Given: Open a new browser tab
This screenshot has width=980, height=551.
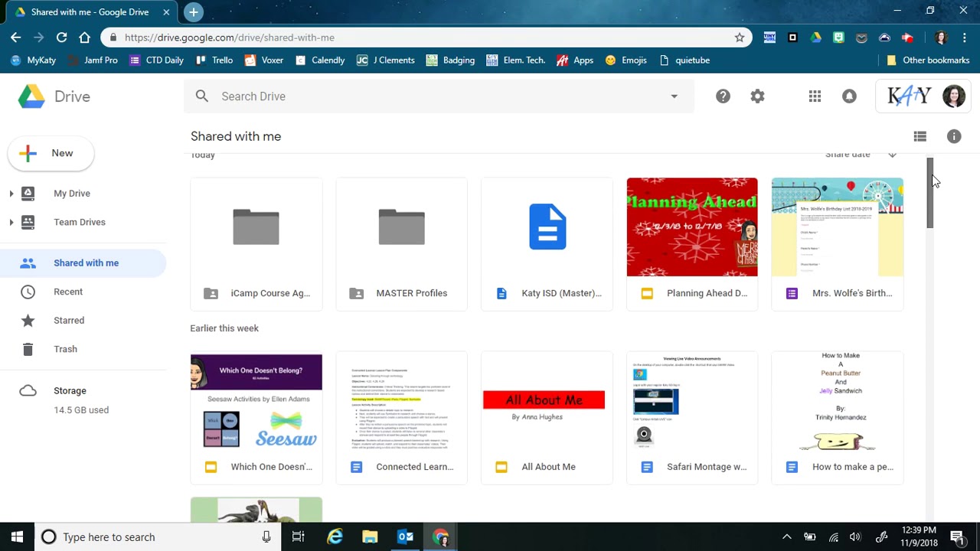Looking at the screenshot, I should [194, 12].
